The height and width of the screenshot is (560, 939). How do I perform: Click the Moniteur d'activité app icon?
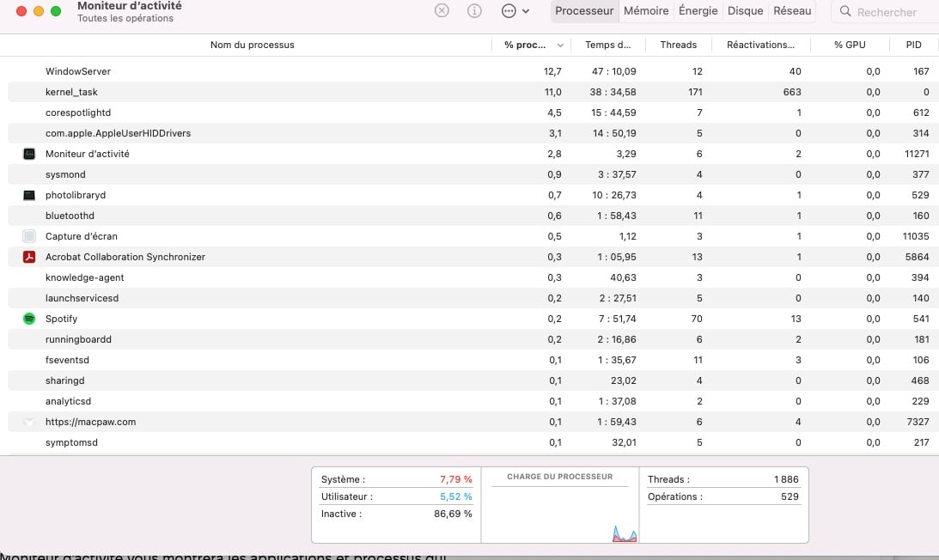tap(28, 154)
